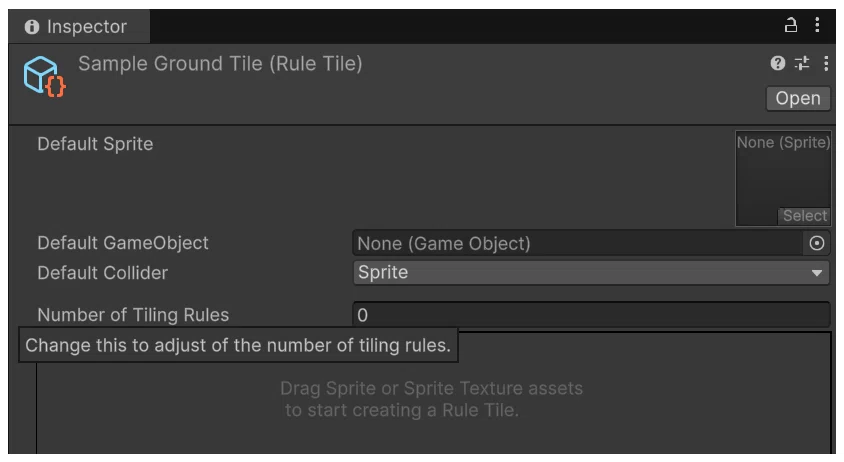Click the Sample Ground Tile title

(x=220, y=64)
